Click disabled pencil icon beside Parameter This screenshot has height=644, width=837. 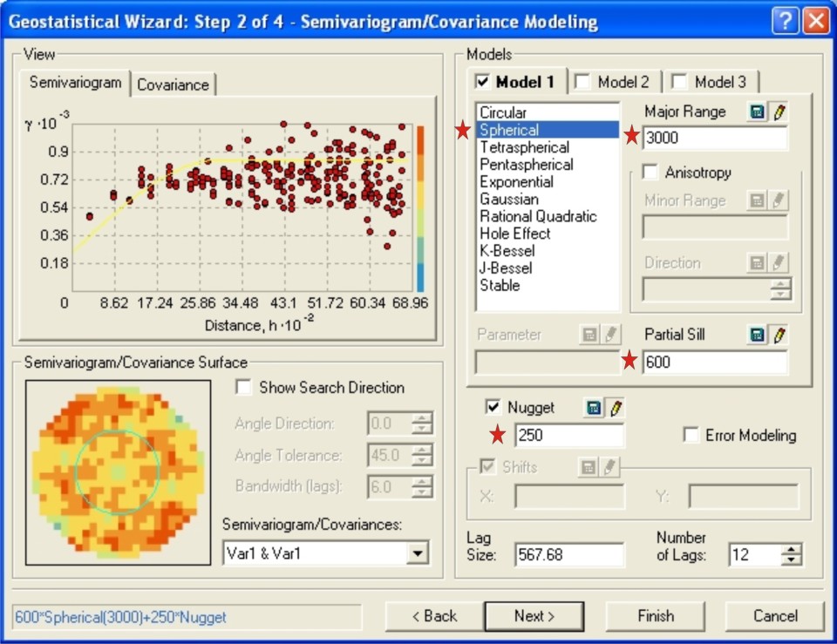[610, 336]
